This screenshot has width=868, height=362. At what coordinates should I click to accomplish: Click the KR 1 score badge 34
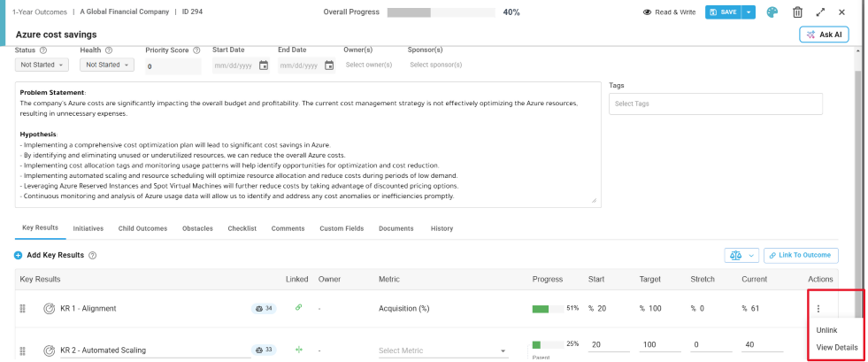click(x=264, y=308)
